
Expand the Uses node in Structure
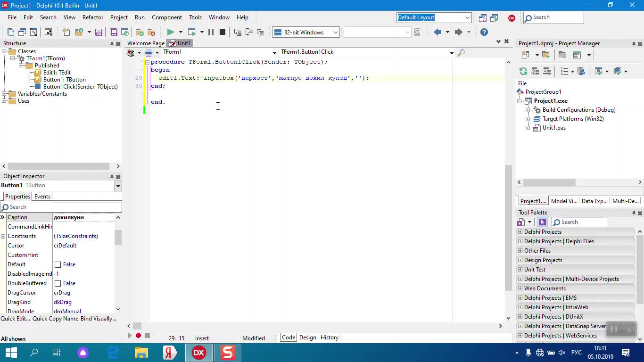coord(4,101)
